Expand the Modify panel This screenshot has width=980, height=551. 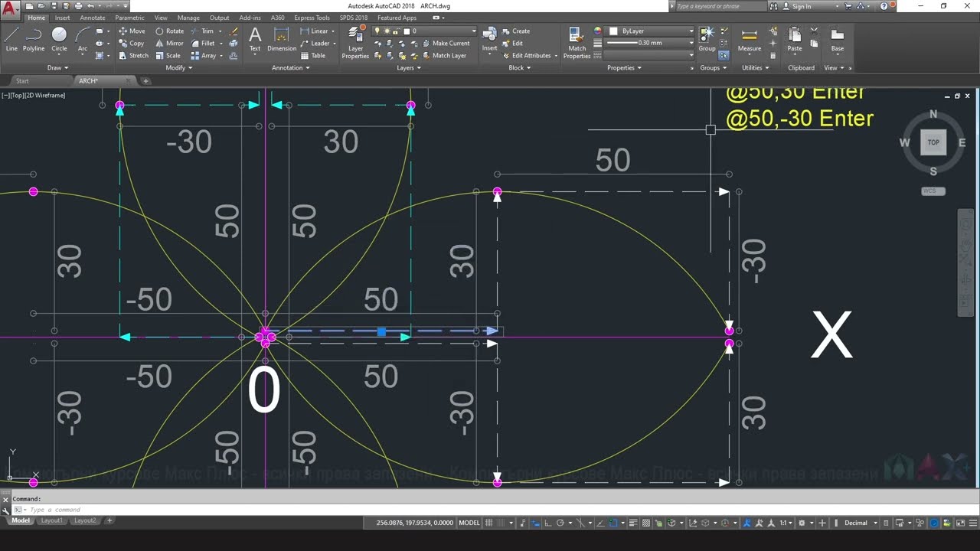(x=178, y=67)
